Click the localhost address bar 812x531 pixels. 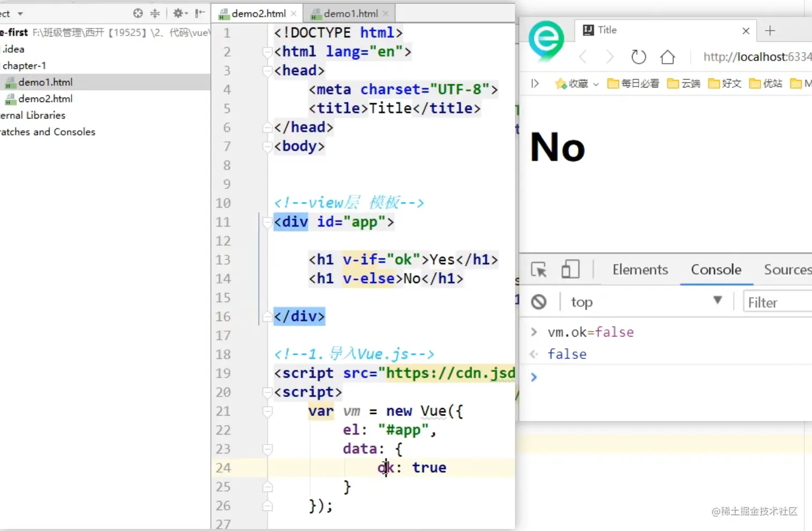[x=757, y=56]
